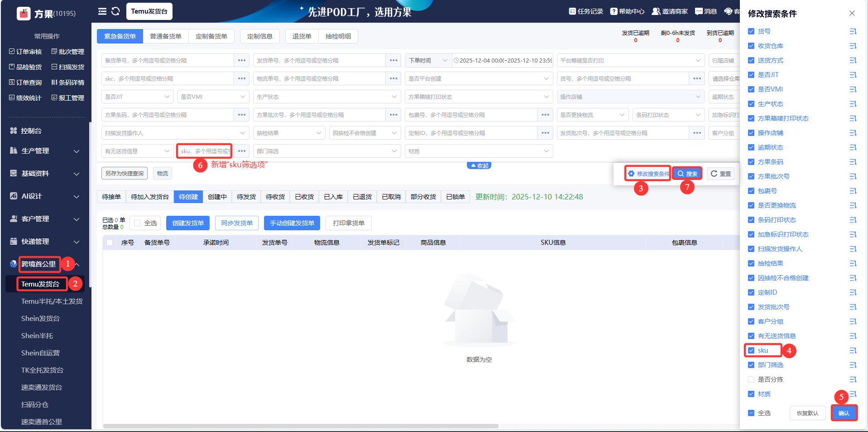This screenshot has width=868, height=432.
Task: Click the sku filter input field
Action: (205, 151)
